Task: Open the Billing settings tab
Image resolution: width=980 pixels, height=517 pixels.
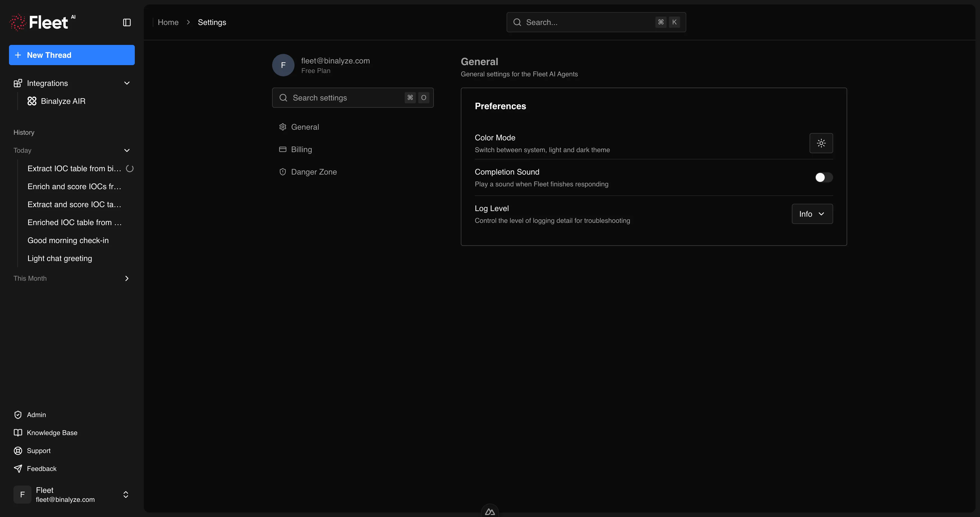Action: [x=301, y=149]
